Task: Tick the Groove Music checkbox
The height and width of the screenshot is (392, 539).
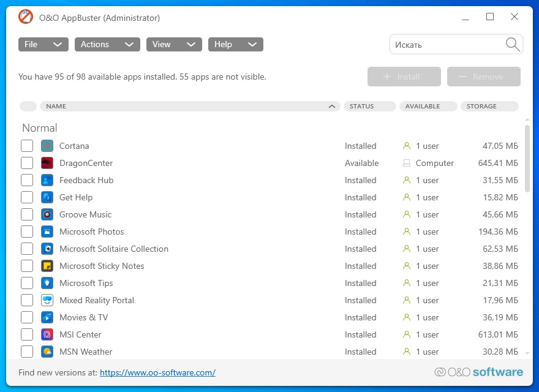Action: click(27, 214)
